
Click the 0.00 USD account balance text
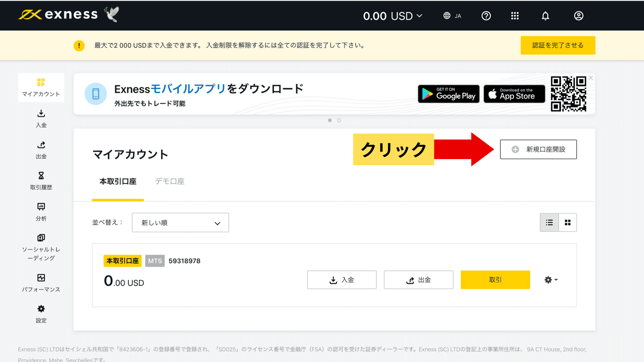point(124,282)
